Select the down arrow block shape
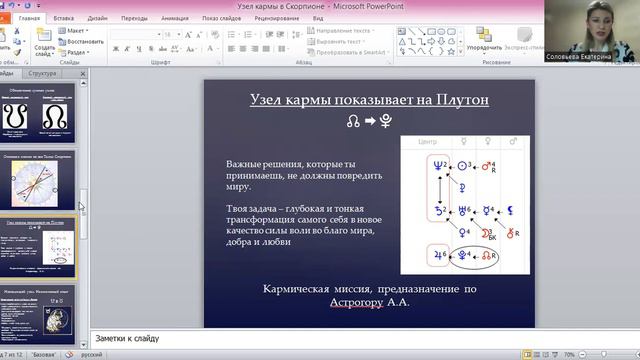This screenshot has width=640, height=360. coord(441,42)
